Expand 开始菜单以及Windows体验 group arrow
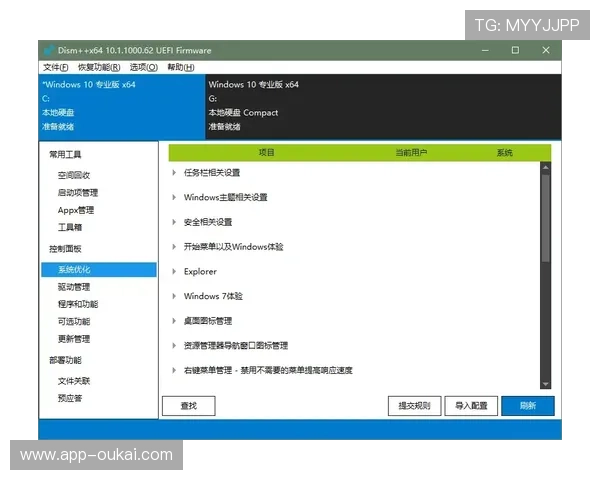Screen dimensions: 600x480 [x=174, y=247]
